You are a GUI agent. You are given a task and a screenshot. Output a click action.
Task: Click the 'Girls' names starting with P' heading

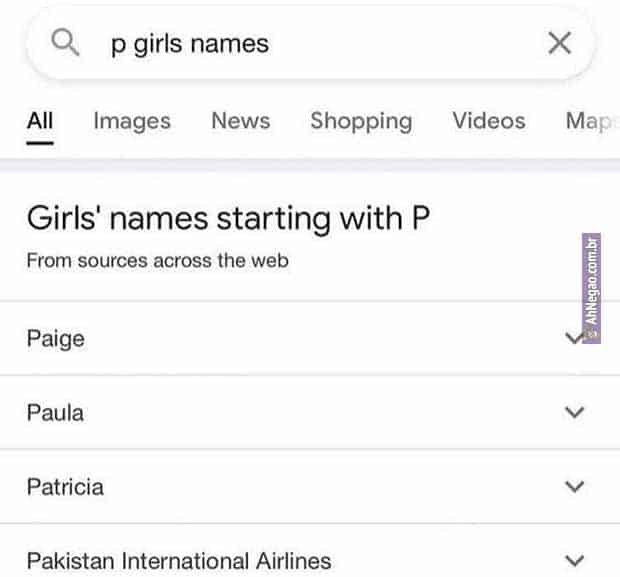coord(228,217)
